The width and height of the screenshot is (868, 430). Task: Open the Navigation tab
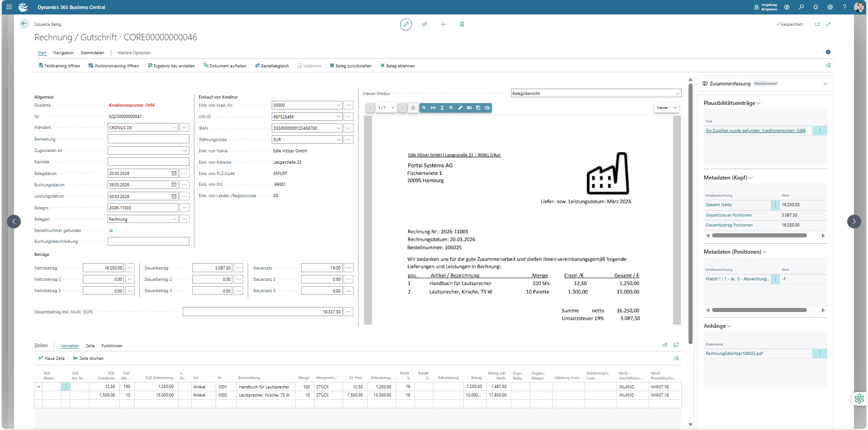63,53
